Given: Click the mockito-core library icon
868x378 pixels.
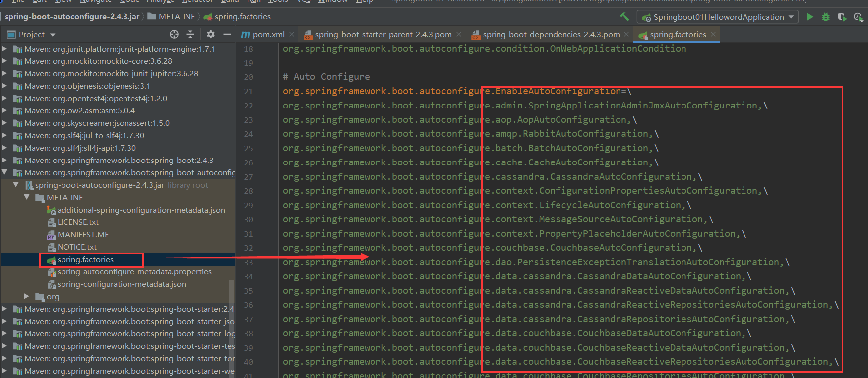Looking at the screenshot, I should point(18,61).
